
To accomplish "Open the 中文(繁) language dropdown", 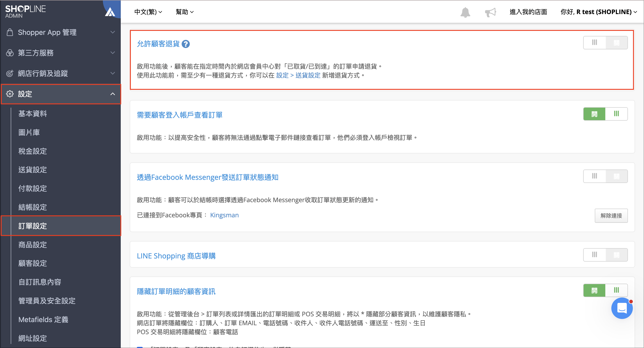I will click(148, 12).
